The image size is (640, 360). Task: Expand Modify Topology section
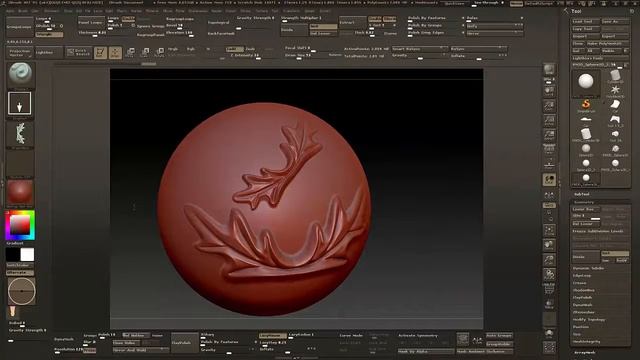click(589, 320)
